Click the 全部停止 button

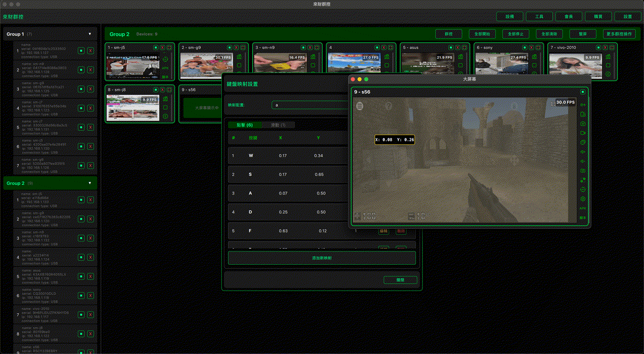click(x=516, y=34)
